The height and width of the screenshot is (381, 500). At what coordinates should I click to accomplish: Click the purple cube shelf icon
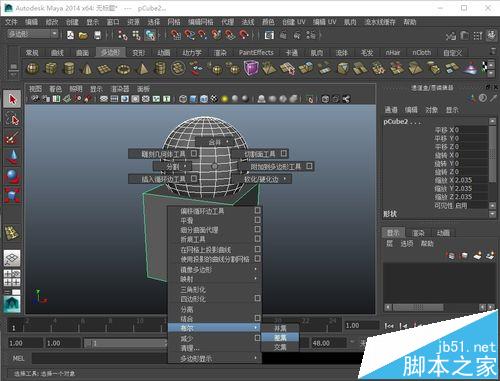coord(251,68)
